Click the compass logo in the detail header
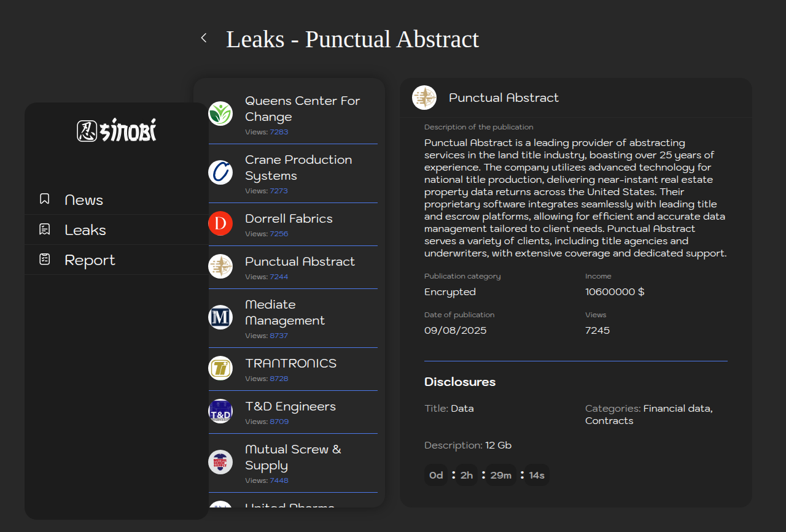The width and height of the screenshot is (786, 532). [424, 98]
